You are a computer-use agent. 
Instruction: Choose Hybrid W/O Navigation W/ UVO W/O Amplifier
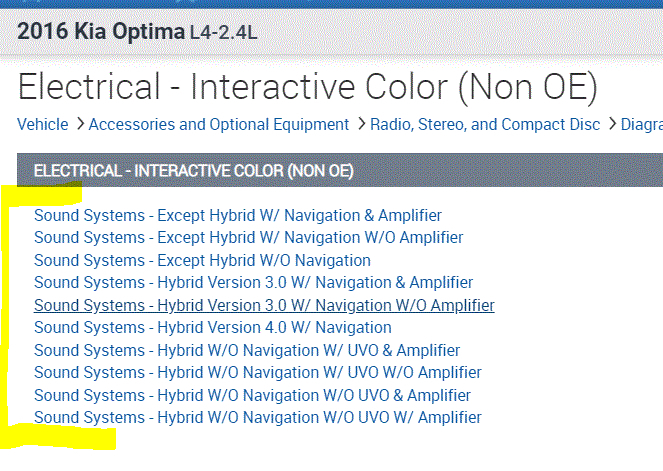(x=257, y=373)
